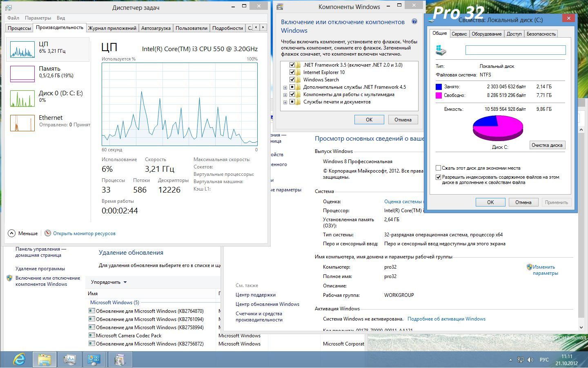Toggle Службы печати и документов checkbox
This screenshot has width=588, height=368.
point(292,102)
